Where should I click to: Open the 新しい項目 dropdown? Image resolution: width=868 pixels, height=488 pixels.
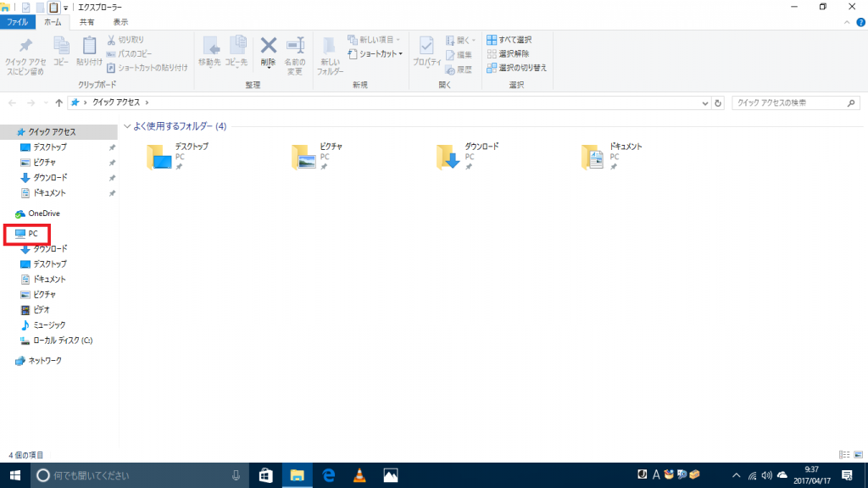click(375, 38)
